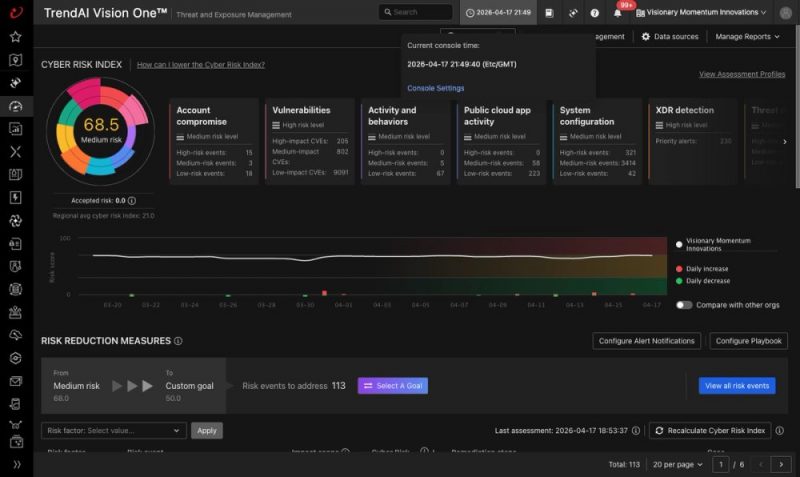The height and width of the screenshot is (477, 800).
Task: Select the System configuration card
Action: [x=597, y=141]
